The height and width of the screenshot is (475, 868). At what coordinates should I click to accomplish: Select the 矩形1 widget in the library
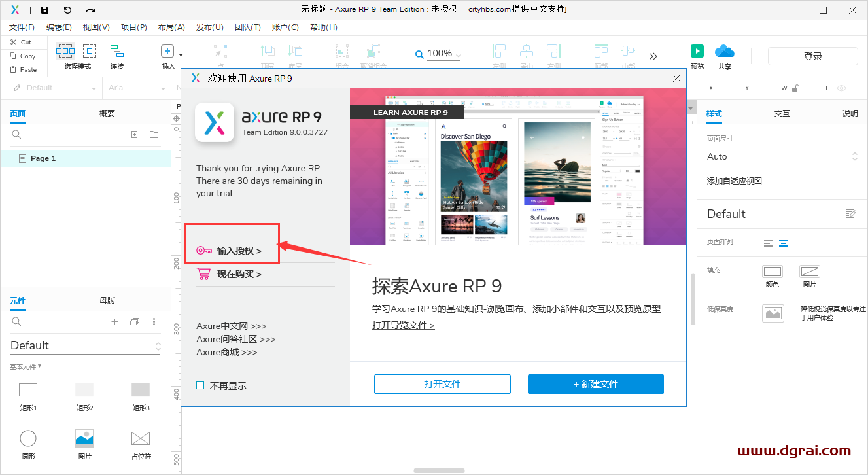28,389
